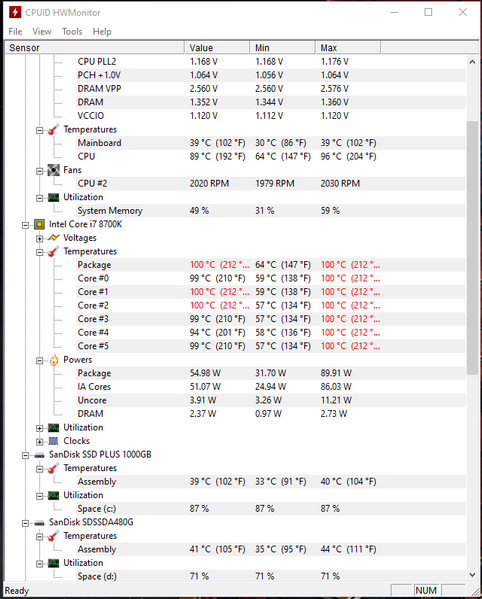Expand the Voltages node under Intel Core i7
Screen dimensions: 482x599
[x=39, y=239]
